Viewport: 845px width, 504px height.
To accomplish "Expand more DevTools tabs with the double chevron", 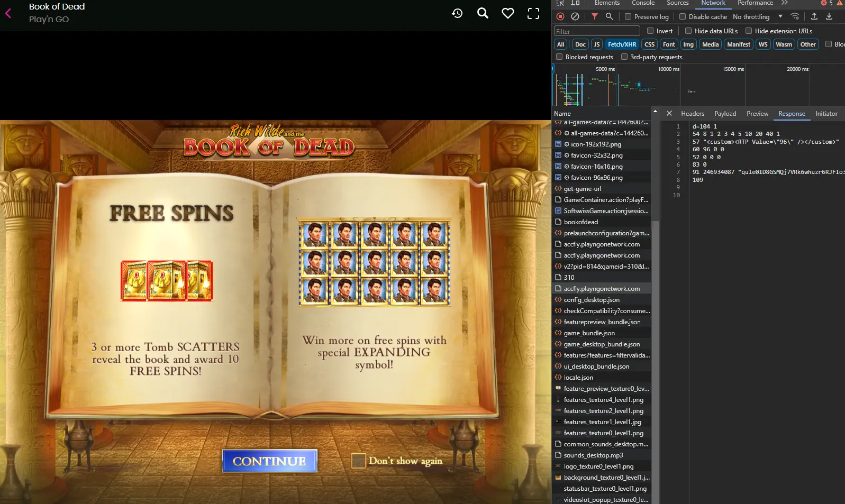I will point(785,3).
